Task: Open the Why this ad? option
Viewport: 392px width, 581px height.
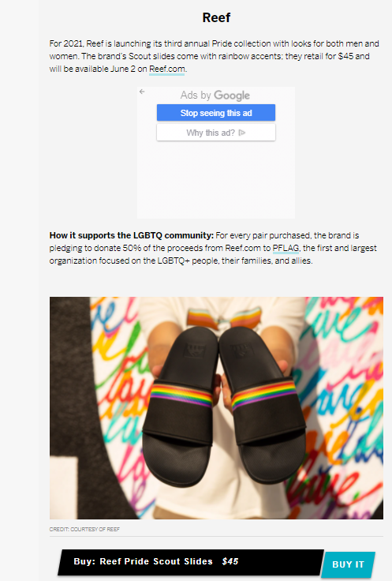Action: tap(216, 133)
